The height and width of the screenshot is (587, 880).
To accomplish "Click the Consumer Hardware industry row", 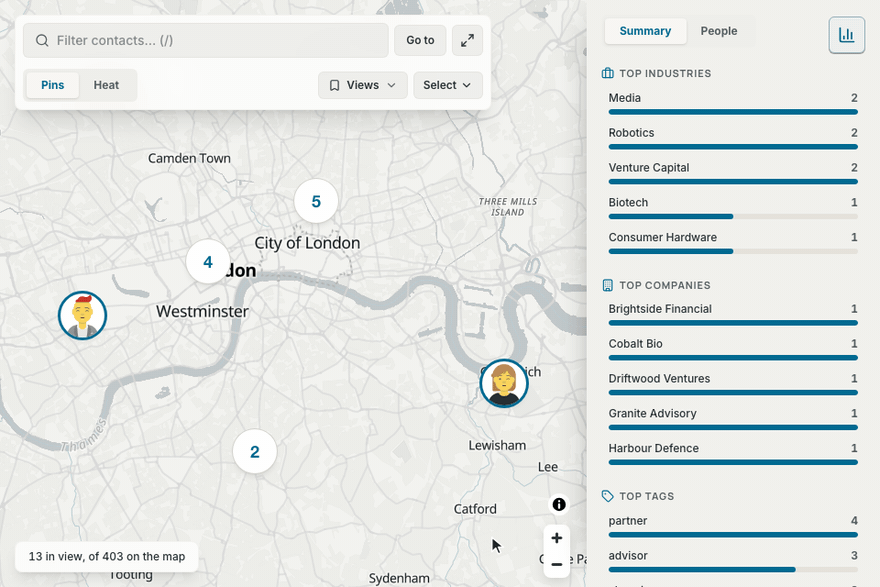I will coord(733,242).
